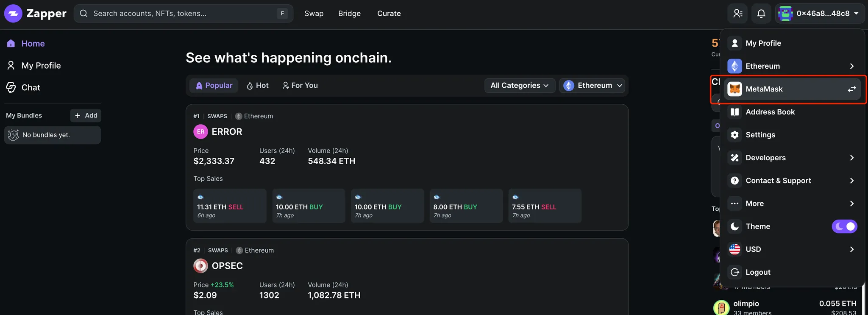Viewport: 868px width, 315px height.
Task: Click MetaMask switch wallet arrows icon
Action: point(851,89)
